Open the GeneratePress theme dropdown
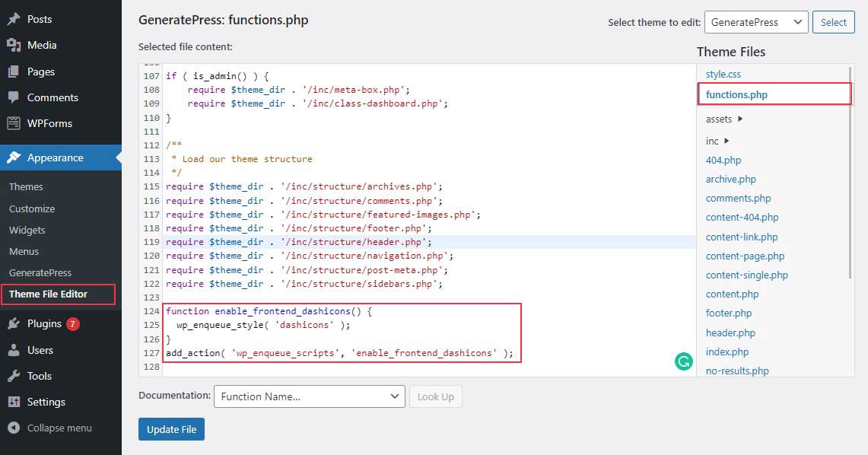Image resolution: width=868 pixels, height=455 pixels. click(x=756, y=22)
